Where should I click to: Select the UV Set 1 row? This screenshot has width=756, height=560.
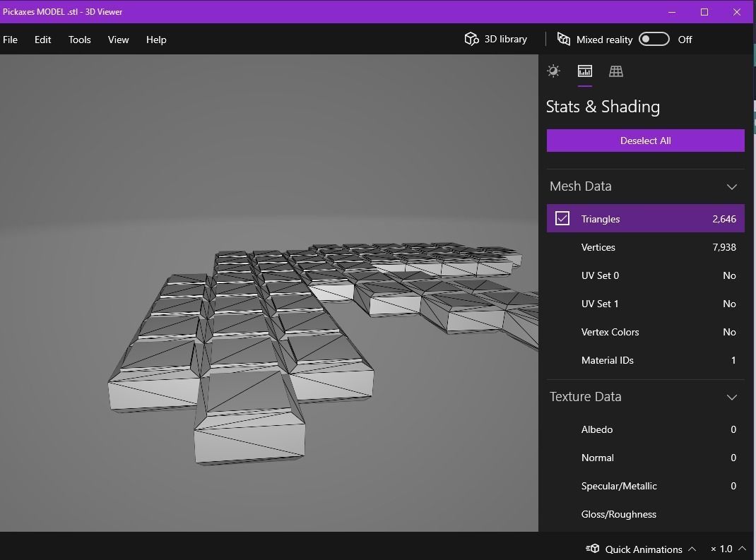[x=645, y=304]
